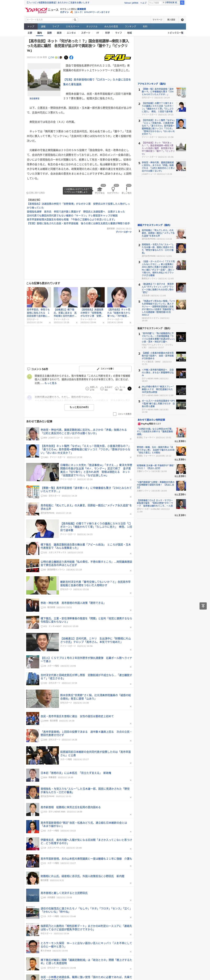The image size is (210, 980).
Task: Expand first comment with もっと見る link
Action: [51, 383]
